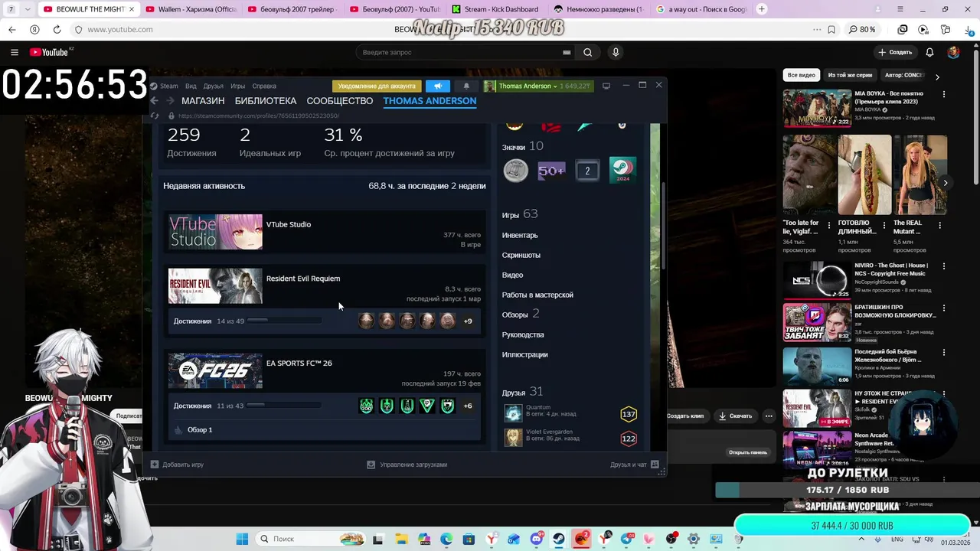The width and height of the screenshot is (980, 551).
Task: Open YouTube notifications bell
Action: coord(929,52)
